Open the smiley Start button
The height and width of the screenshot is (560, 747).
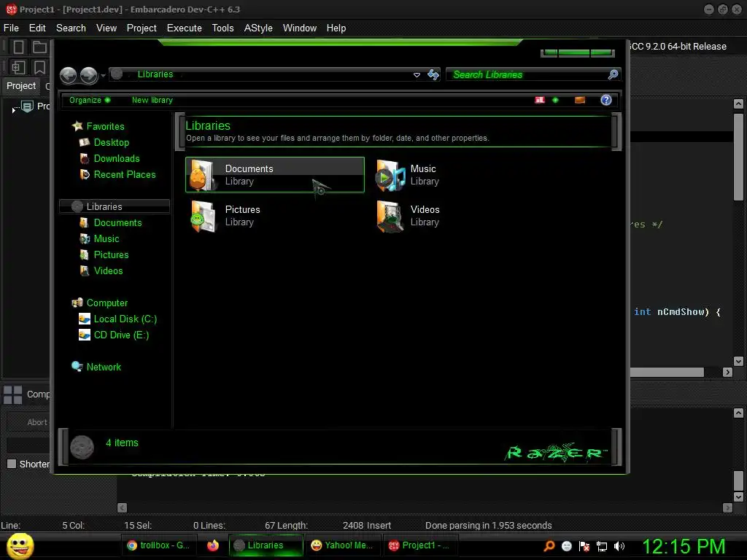coord(20,545)
